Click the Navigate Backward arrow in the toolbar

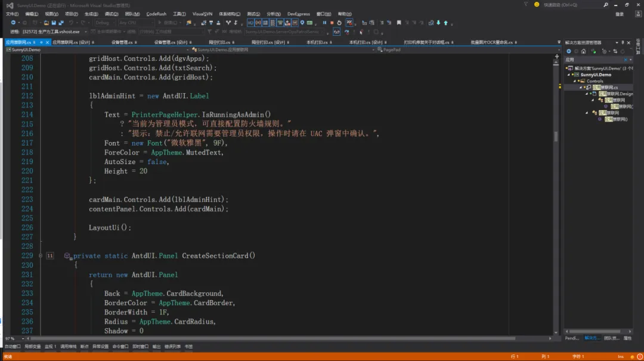pos(13,23)
